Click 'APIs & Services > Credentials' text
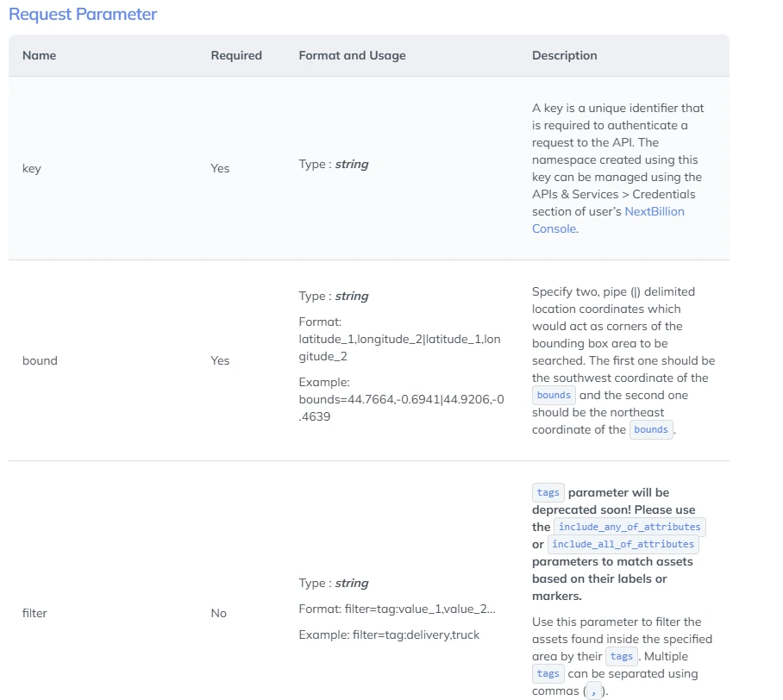This screenshot has height=700, width=783. point(613,194)
